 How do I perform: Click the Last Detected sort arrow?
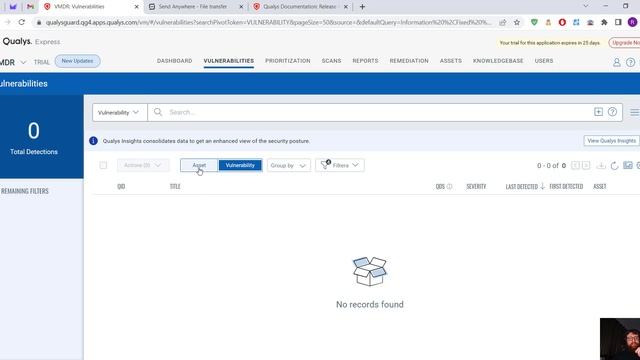pyautogui.click(x=542, y=187)
